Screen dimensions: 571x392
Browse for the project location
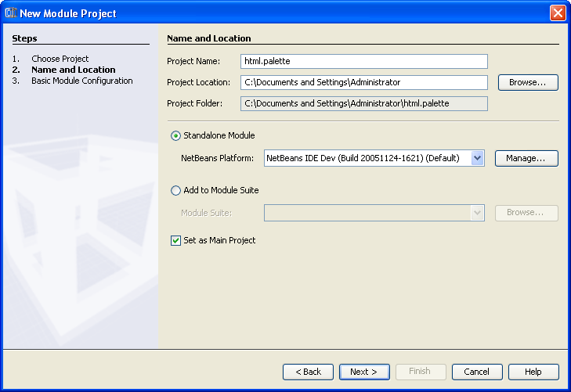(x=527, y=82)
